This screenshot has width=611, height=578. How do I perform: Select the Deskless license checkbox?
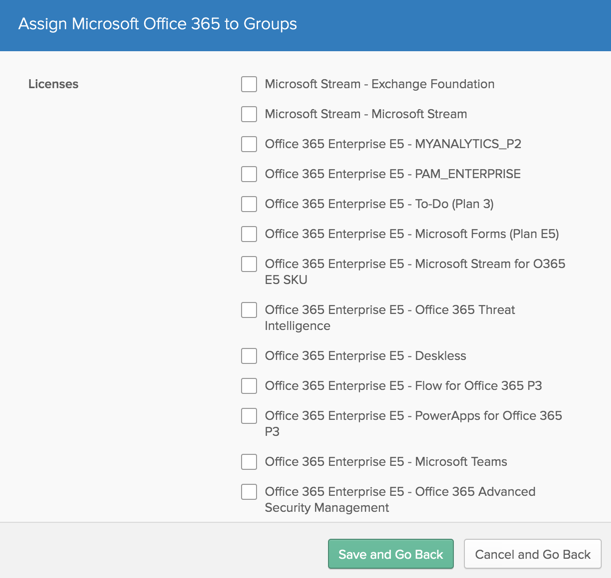249,356
